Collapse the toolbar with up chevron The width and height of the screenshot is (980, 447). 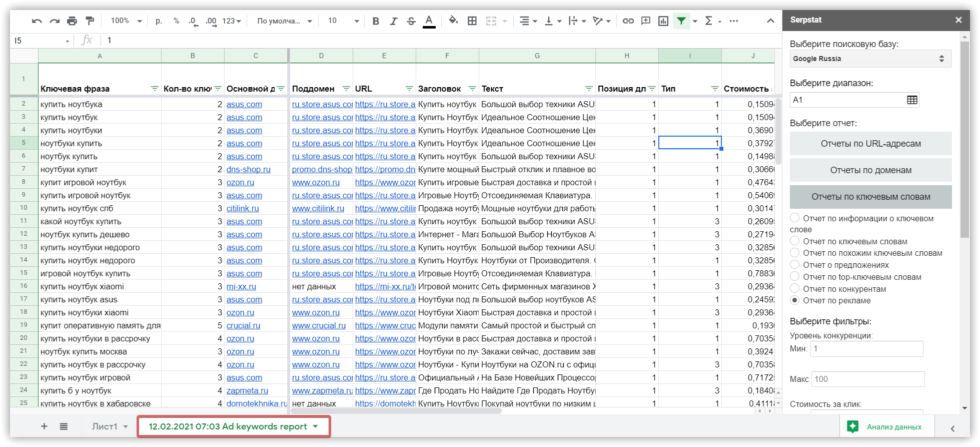click(770, 21)
